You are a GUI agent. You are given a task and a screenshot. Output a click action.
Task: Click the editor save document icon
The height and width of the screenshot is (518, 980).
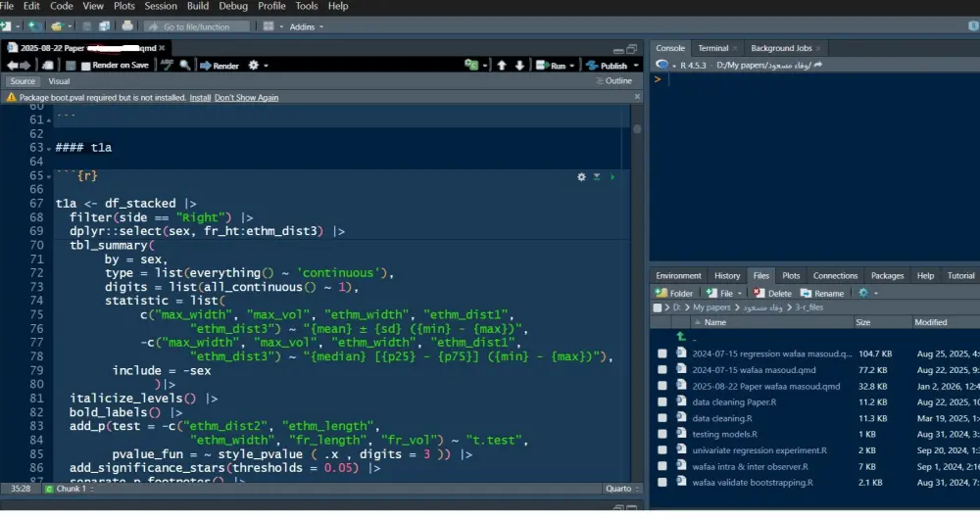(x=71, y=65)
